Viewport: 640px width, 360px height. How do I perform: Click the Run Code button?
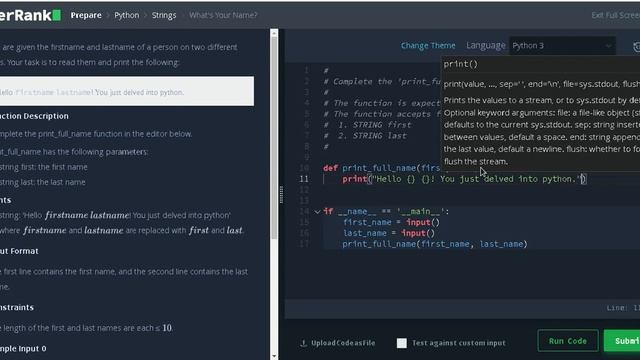pos(568,340)
